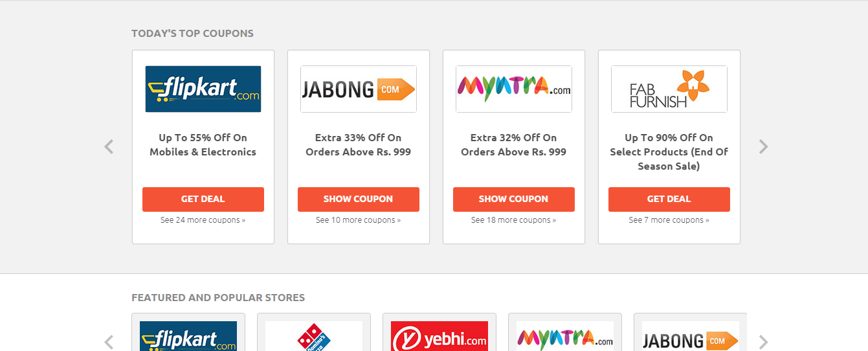
Task: See 10 more Jabong coupons
Action: click(x=359, y=220)
